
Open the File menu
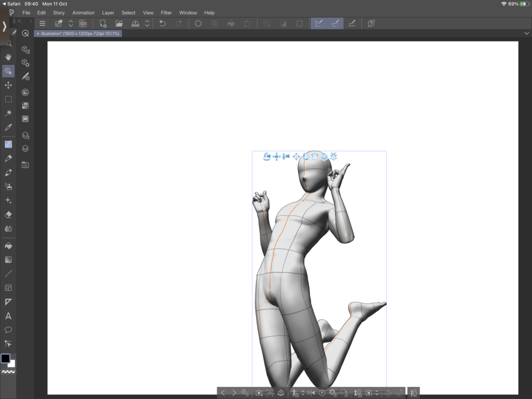(26, 13)
